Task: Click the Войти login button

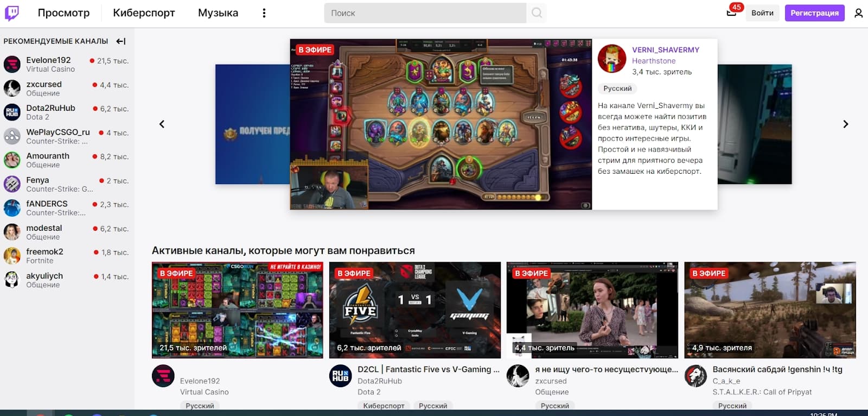Action: 762,13
